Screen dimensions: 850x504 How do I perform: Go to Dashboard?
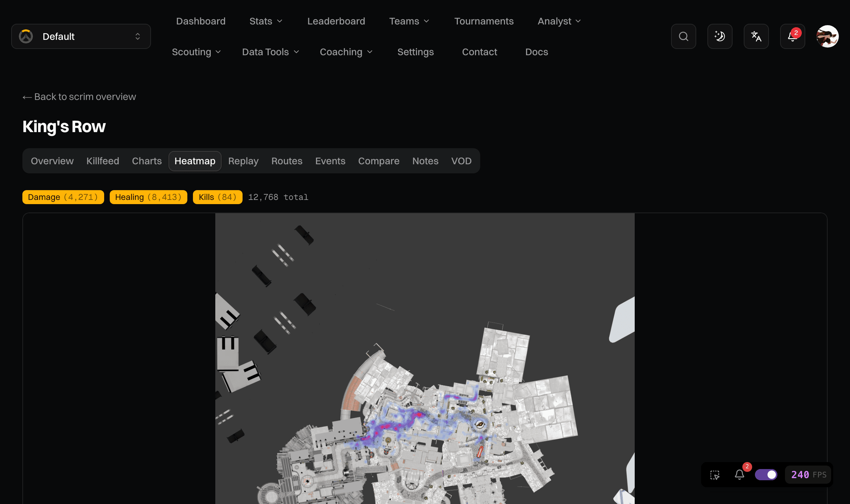(x=201, y=21)
